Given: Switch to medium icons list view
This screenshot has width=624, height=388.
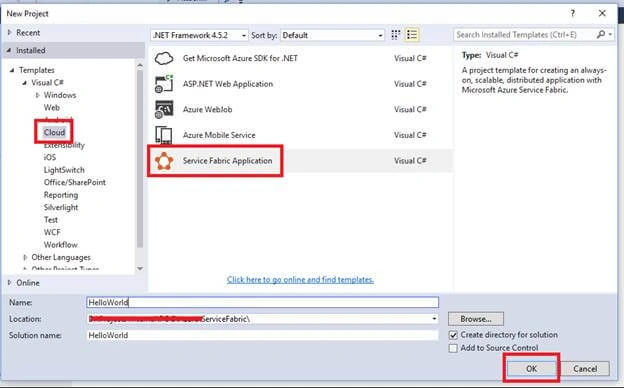Looking at the screenshot, I should point(412,35).
